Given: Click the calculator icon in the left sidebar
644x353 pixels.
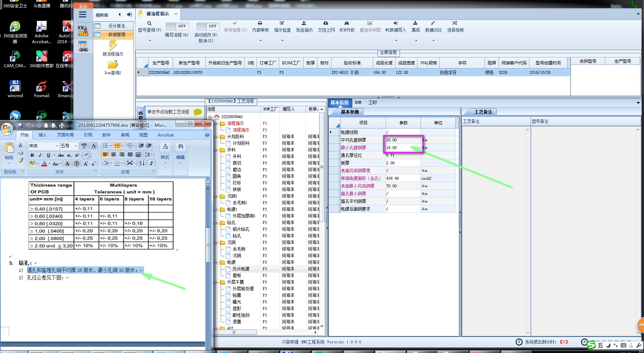Looking at the screenshot, I should pyautogui.click(x=83, y=46).
